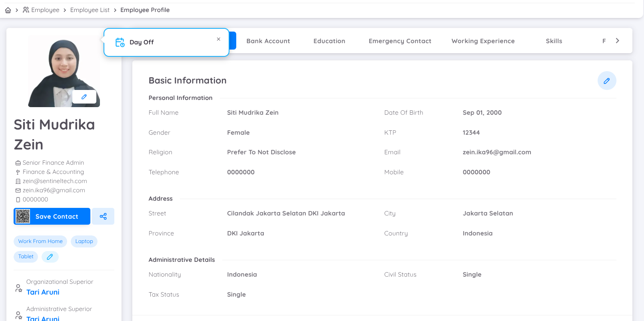Open Organizational Superior Tari Aruni's profile
644x321 pixels.
[x=43, y=292]
